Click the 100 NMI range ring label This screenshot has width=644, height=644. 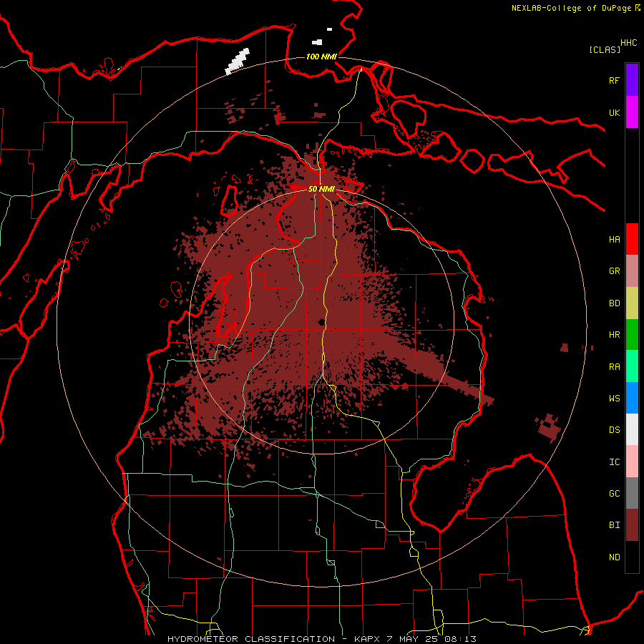[x=321, y=57]
